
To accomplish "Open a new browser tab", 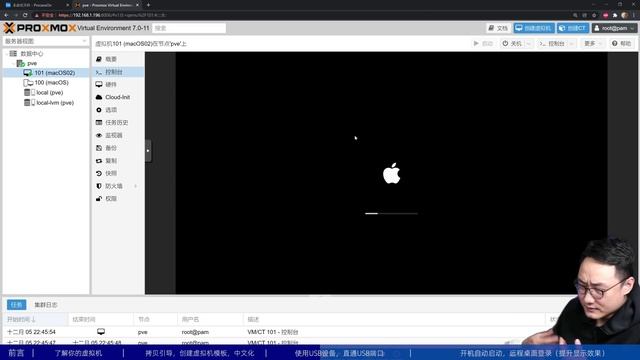I will (x=148, y=5).
